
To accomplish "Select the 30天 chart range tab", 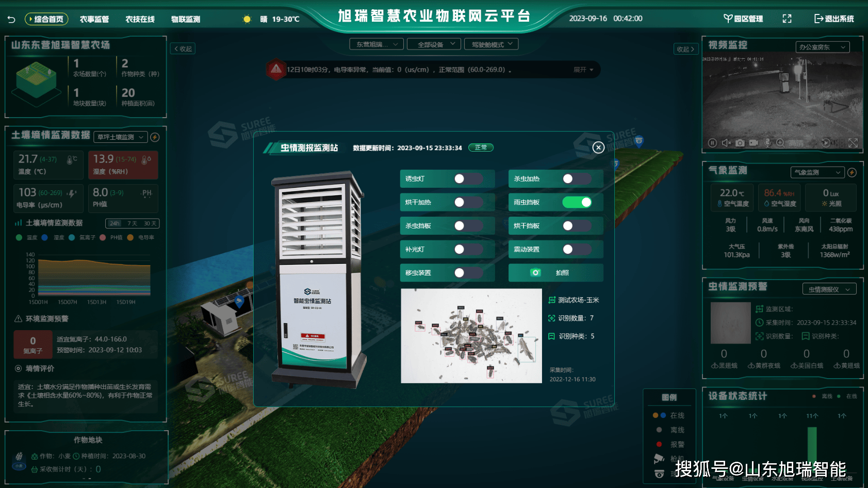I will [x=150, y=223].
